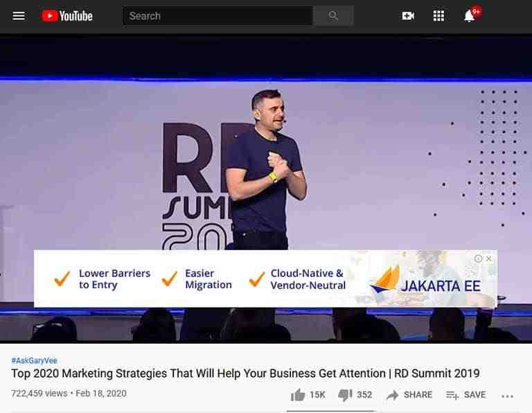This screenshot has height=413, width=532.
Task: Click 'Easier Migration' ad text
Action: click(209, 279)
